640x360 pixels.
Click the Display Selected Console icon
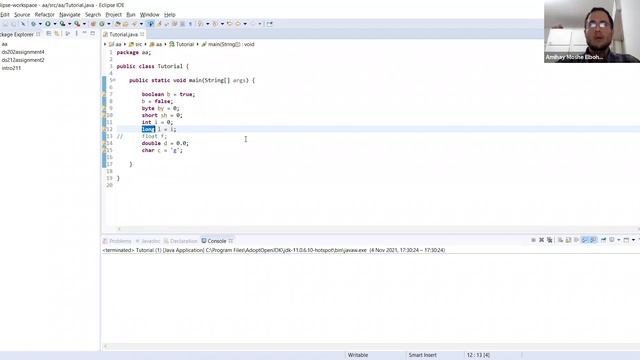tap(611, 240)
